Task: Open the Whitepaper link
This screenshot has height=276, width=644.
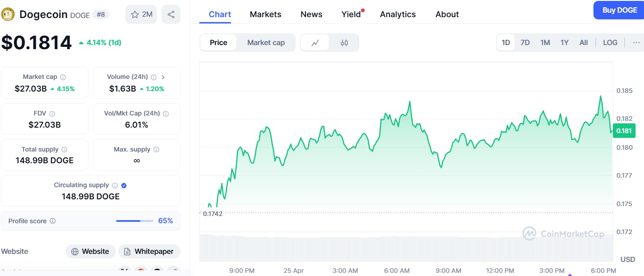Action: pyautogui.click(x=149, y=252)
